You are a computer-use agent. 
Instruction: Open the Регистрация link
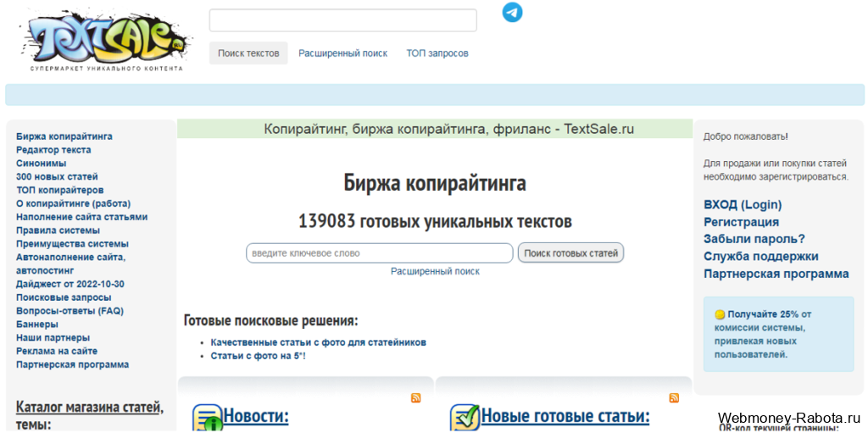pyautogui.click(x=741, y=222)
